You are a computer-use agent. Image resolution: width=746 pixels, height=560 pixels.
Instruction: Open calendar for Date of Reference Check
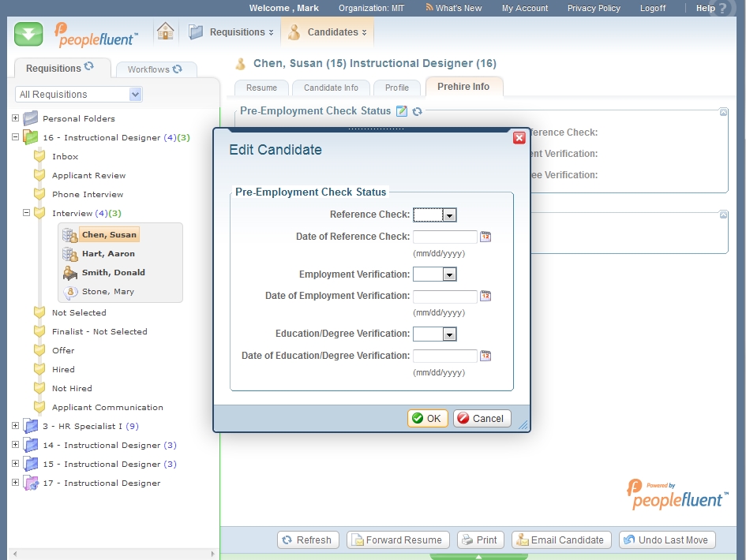point(485,237)
